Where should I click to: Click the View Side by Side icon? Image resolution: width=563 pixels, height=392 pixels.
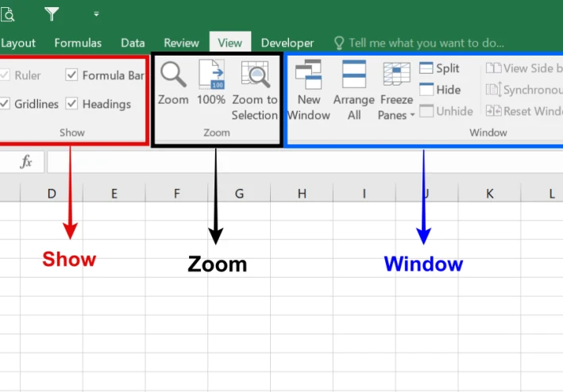493,67
